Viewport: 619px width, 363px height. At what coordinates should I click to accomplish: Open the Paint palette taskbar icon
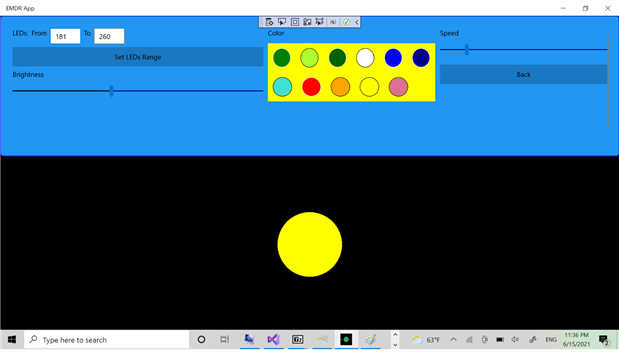(370, 339)
